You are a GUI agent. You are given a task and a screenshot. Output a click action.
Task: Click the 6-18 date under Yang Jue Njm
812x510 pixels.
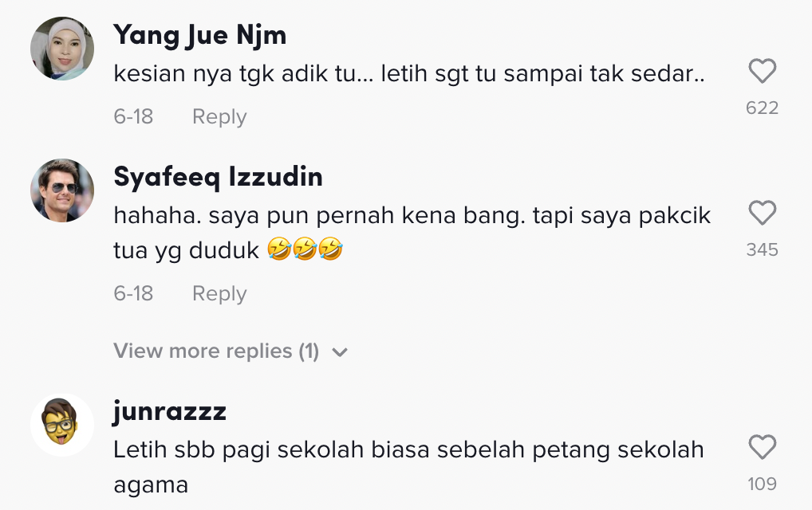(x=133, y=116)
